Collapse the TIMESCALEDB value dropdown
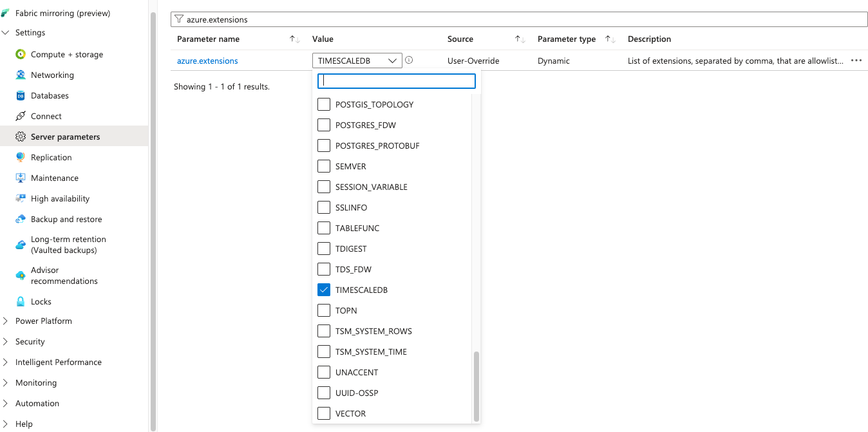 pyautogui.click(x=392, y=61)
